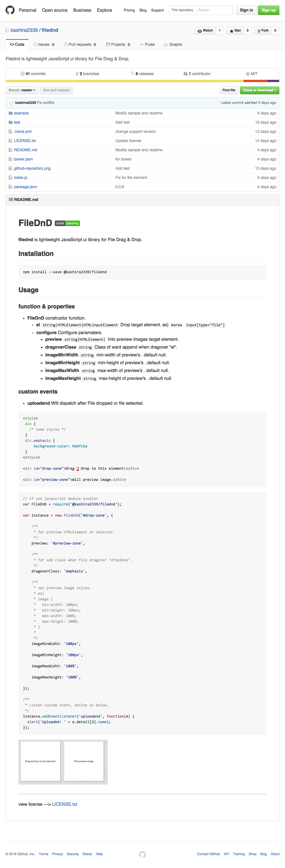The height and width of the screenshot is (868, 285).
Task: Star the filednd repository
Action: [x=235, y=30]
